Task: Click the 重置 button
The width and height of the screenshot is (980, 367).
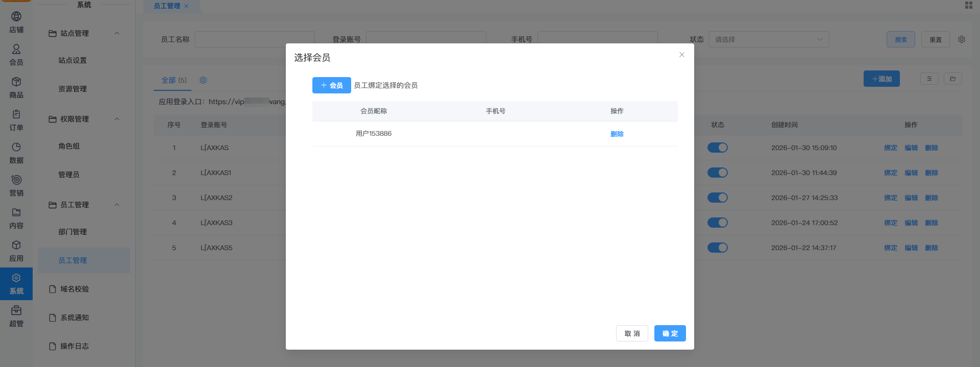Action: coord(935,39)
